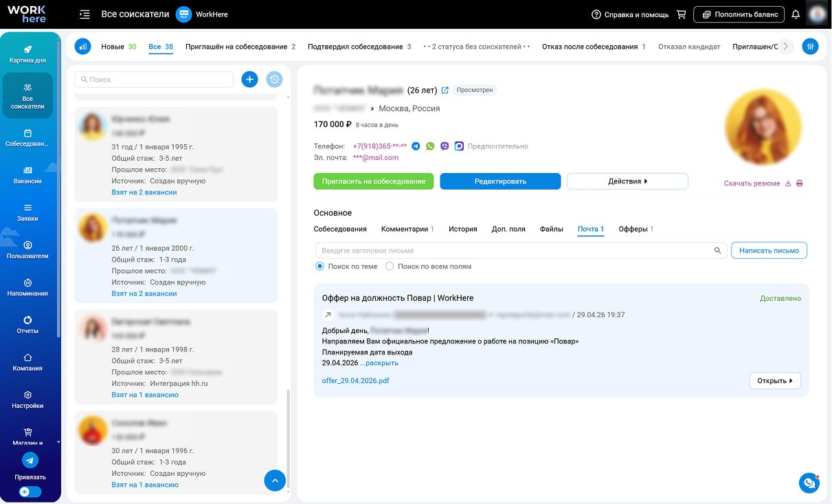The width and height of the screenshot is (832, 504).
Task: Click Скачать резюме link
Action: pos(752,183)
